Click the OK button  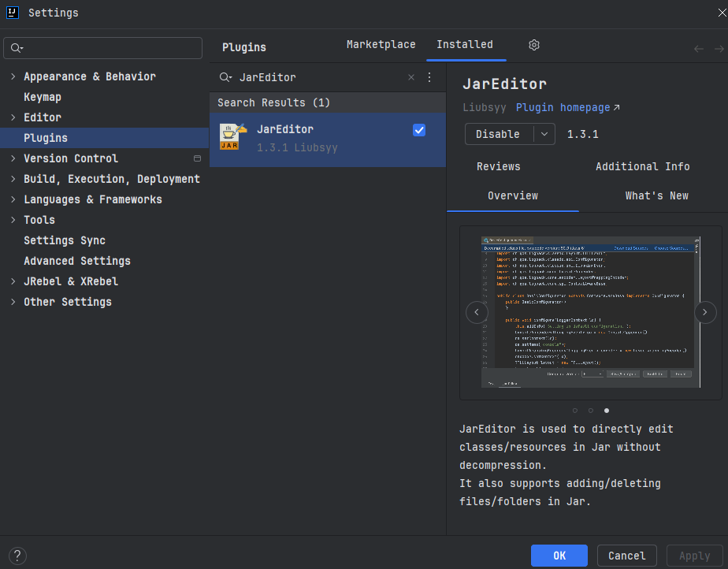559,556
